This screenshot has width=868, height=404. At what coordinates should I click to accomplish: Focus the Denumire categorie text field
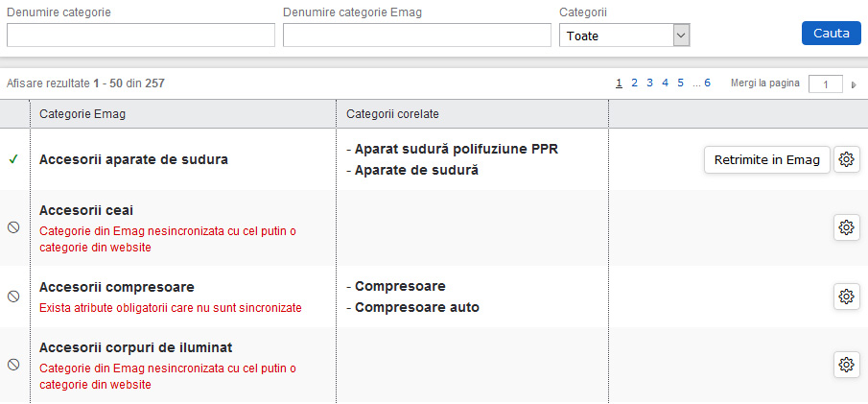pos(141,36)
